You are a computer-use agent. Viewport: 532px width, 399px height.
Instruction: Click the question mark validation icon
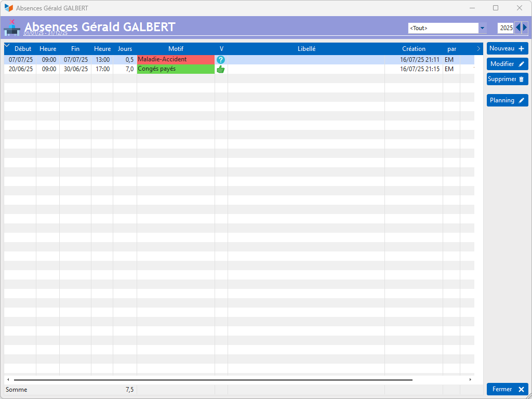[221, 60]
